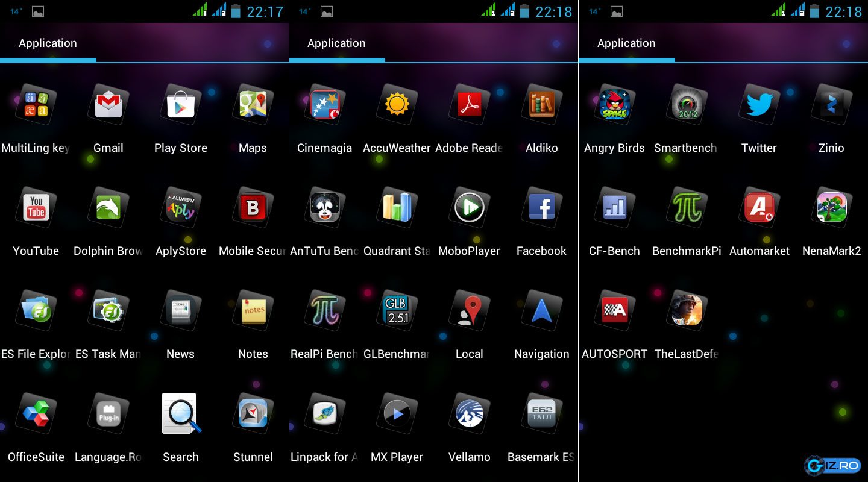Launch AccuWeather
This screenshot has height=482, width=868.
(x=397, y=104)
